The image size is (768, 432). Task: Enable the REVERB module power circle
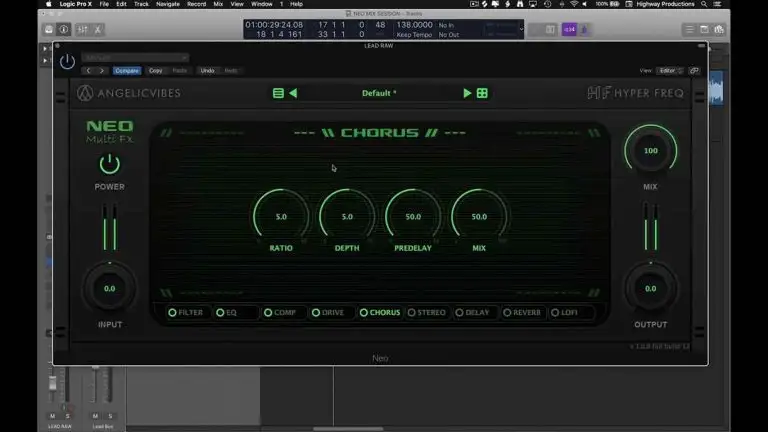click(x=507, y=312)
